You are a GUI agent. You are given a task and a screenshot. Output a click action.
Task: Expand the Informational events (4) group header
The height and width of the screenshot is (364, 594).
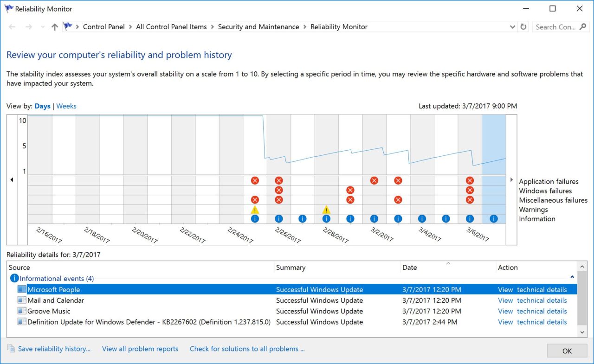[x=57, y=279]
